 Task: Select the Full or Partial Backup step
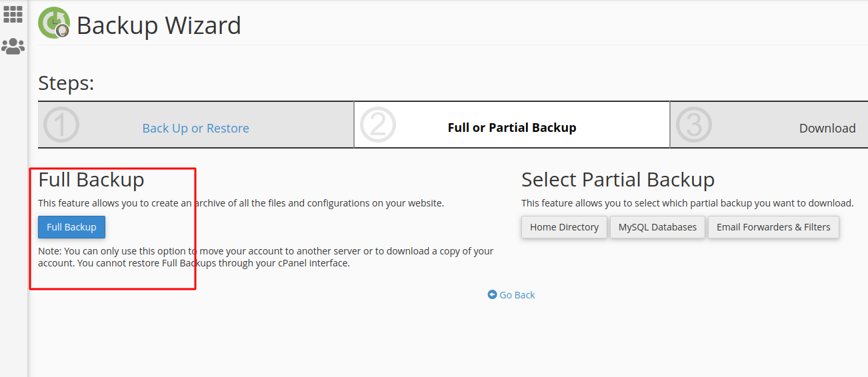tap(511, 127)
